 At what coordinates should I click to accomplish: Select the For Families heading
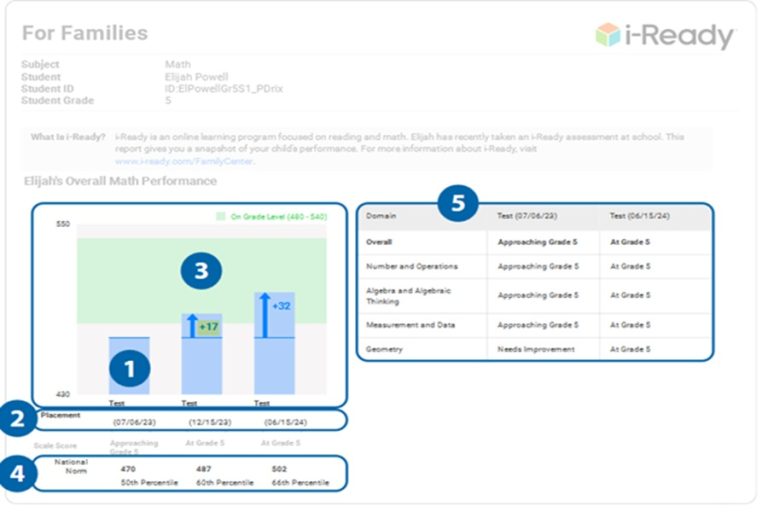(85, 33)
